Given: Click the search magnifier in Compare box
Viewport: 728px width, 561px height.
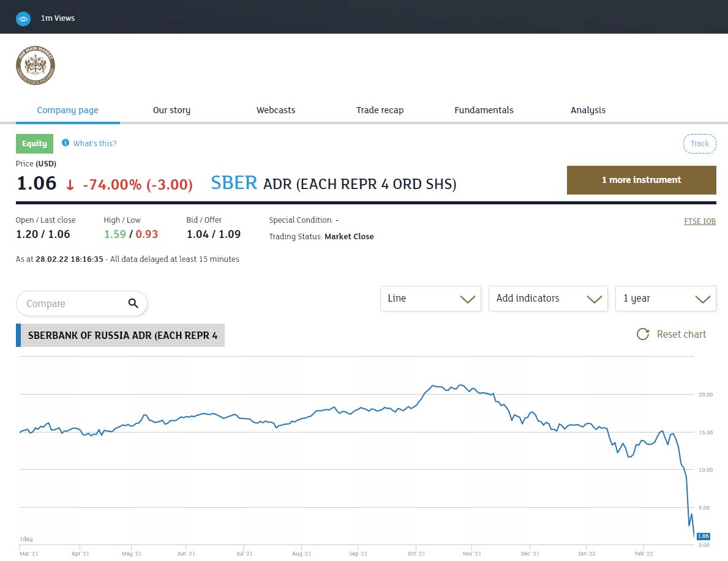Looking at the screenshot, I should (x=133, y=303).
